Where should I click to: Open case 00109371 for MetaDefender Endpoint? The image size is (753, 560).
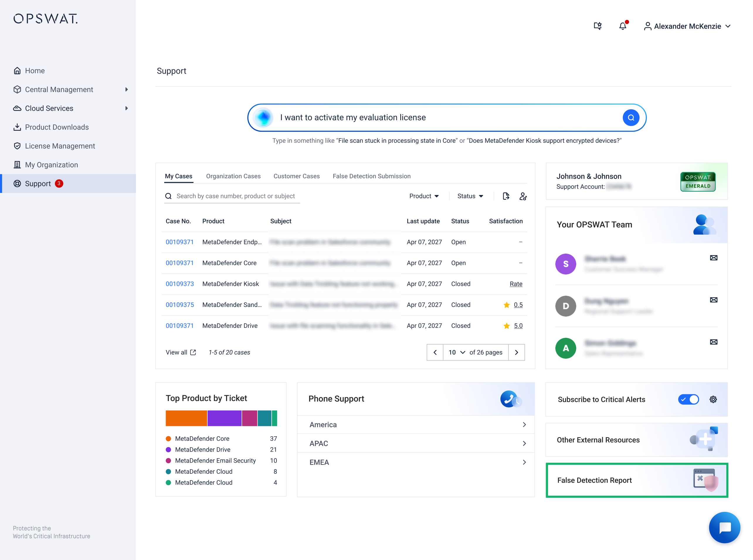[179, 242]
